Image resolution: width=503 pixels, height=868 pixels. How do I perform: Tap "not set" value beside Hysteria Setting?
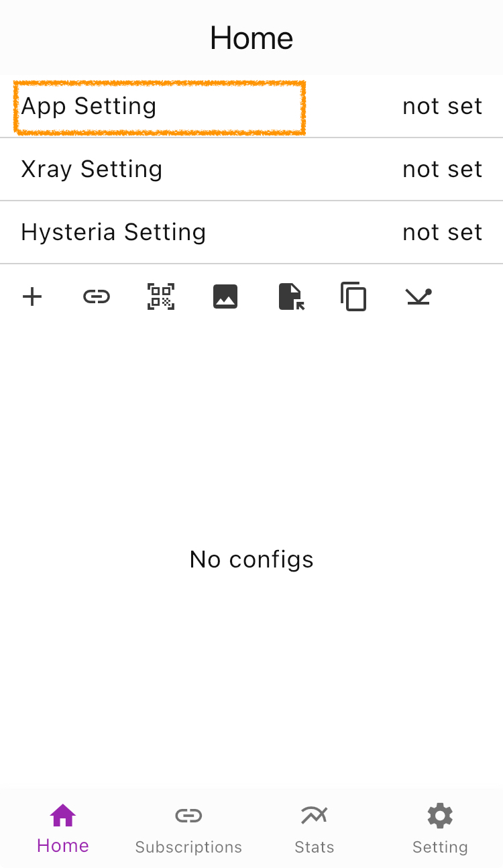coord(442,233)
